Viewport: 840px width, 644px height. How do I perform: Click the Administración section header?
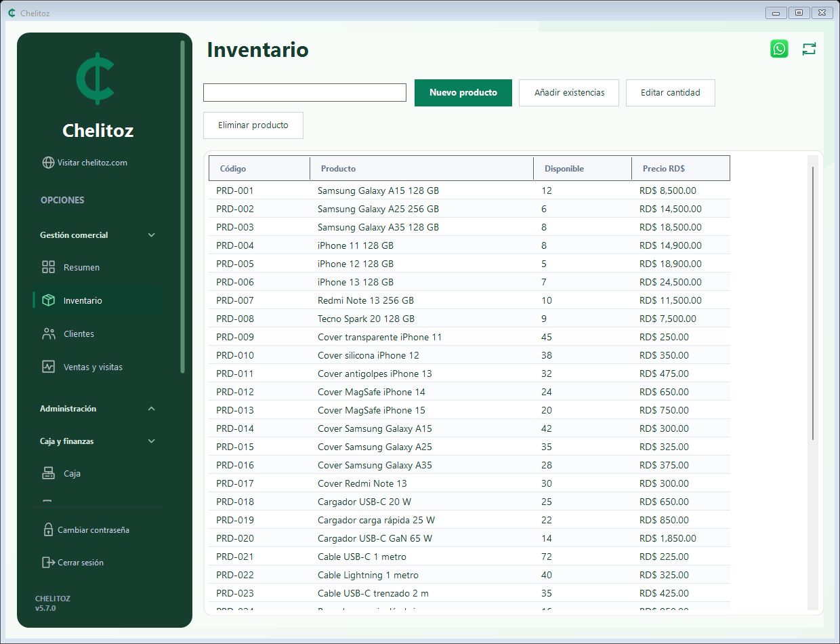point(98,409)
